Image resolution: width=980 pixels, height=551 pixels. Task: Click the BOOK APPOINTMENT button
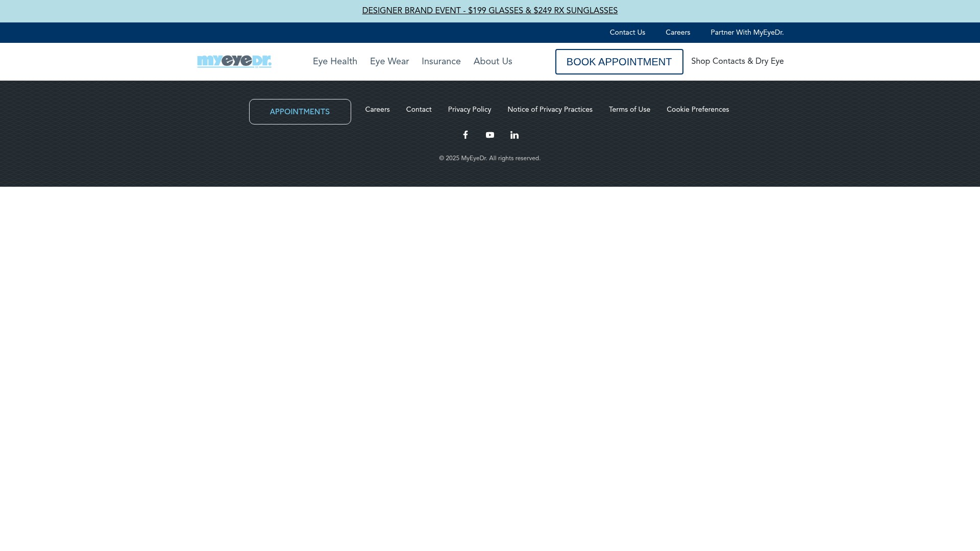tap(619, 62)
